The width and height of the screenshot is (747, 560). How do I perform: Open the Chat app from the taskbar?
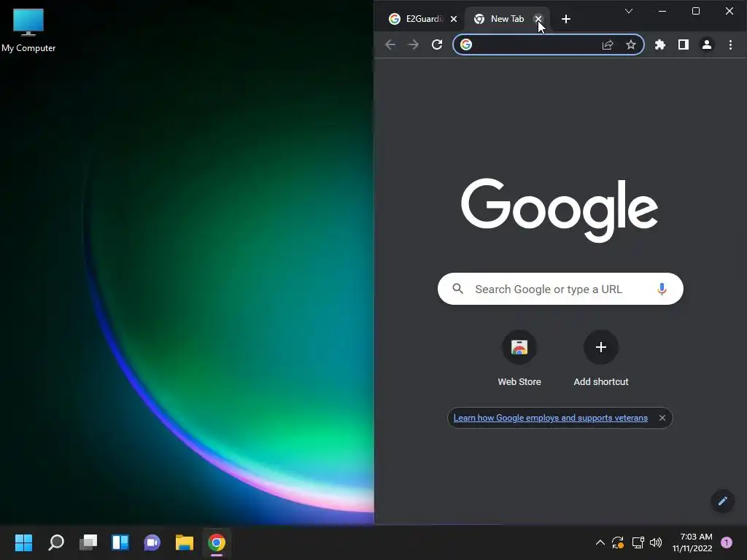(x=152, y=542)
